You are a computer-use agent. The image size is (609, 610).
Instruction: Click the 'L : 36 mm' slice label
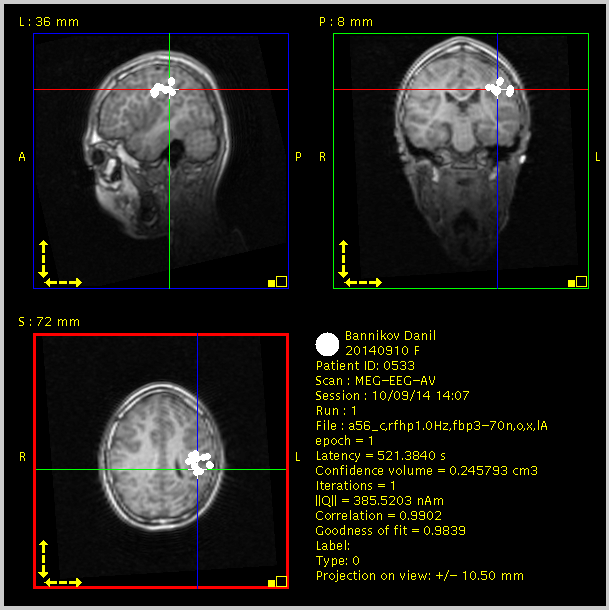[49, 22]
